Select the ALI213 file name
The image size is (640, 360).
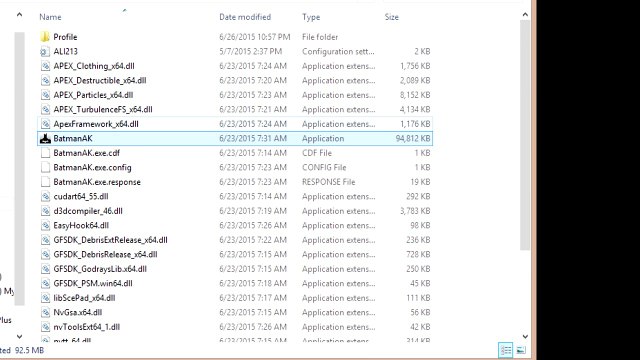click(65, 51)
